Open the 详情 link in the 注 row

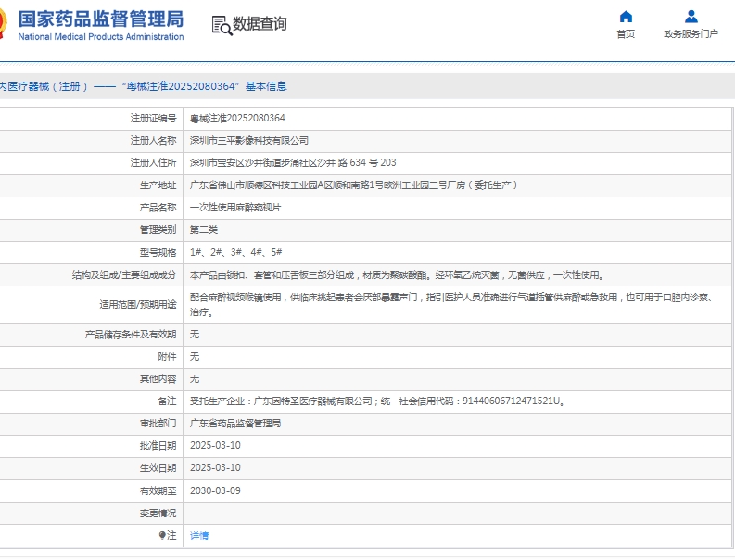coord(199,535)
